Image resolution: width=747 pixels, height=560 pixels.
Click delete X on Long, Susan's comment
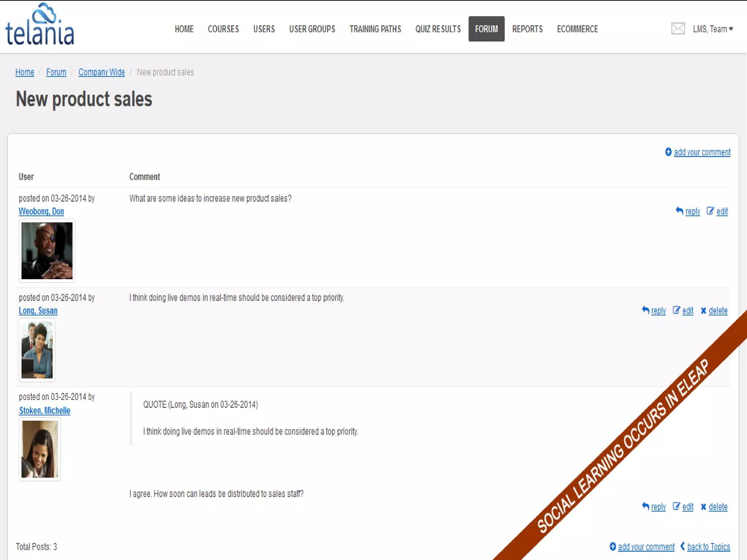coord(704,311)
